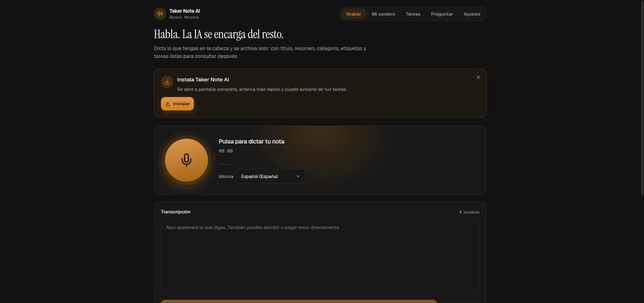Click the heading Habla. La IA se encarga del resto.
This screenshot has width=644, height=303.
(x=218, y=34)
